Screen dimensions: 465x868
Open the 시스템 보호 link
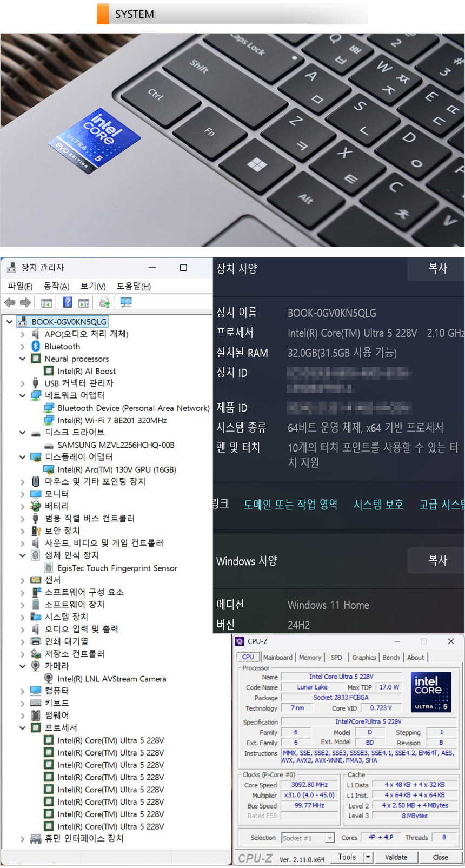378,505
